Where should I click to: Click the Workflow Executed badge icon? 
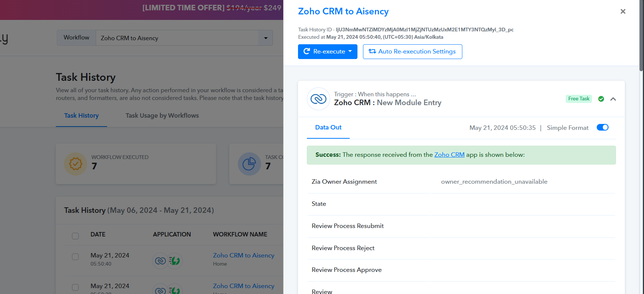pyautogui.click(x=76, y=164)
